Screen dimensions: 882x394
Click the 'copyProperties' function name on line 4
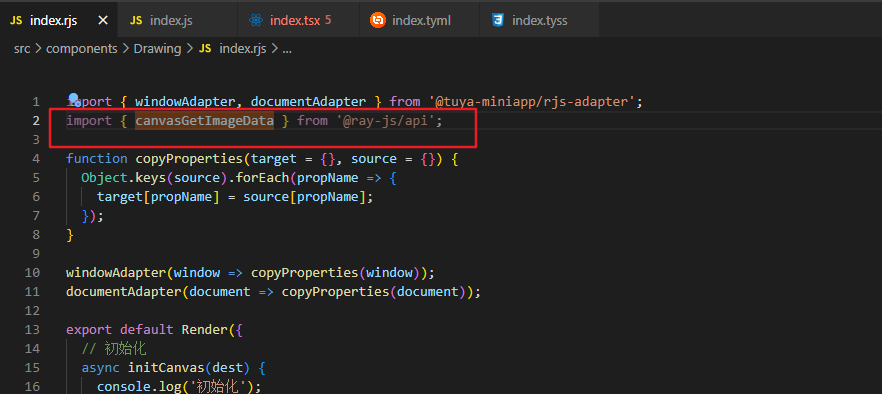pos(189,159)
